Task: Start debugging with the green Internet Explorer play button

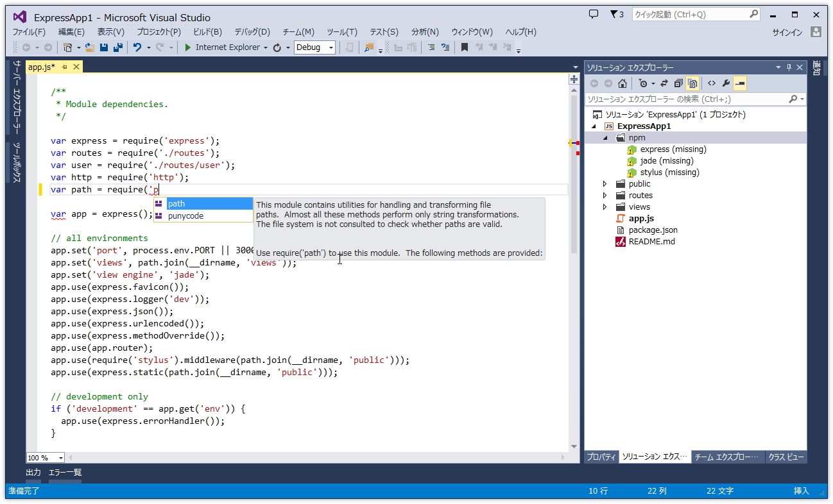Action: (x=187, y=47)
